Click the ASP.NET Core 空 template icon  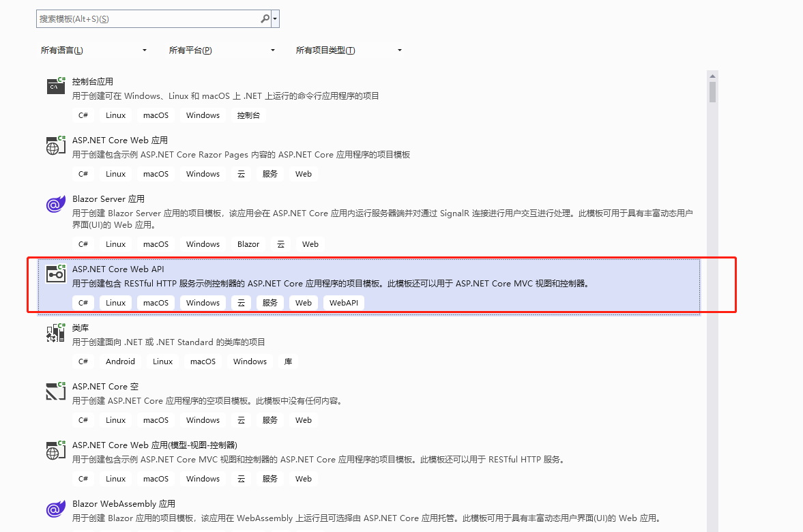(55, 391)
